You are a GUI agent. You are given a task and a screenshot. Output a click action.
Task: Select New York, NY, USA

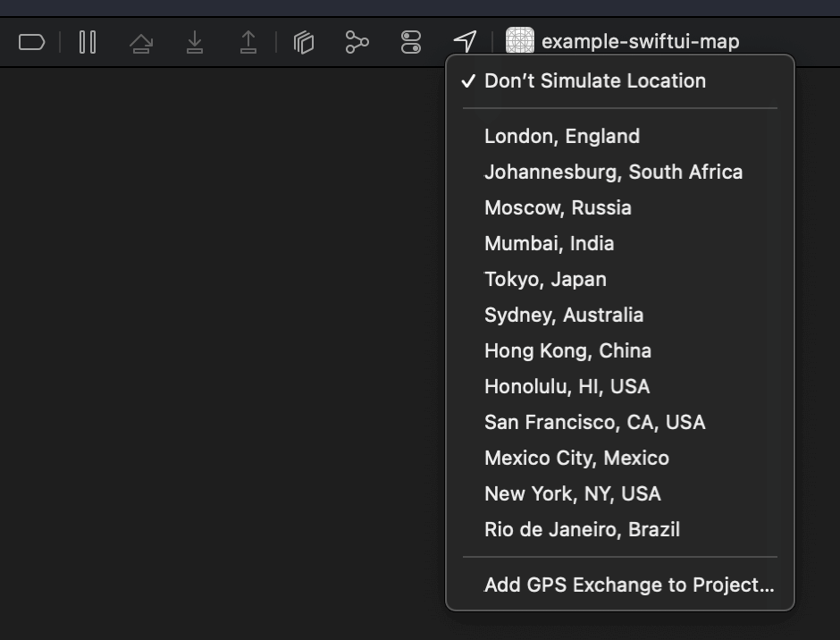click(x=572, y=494)
